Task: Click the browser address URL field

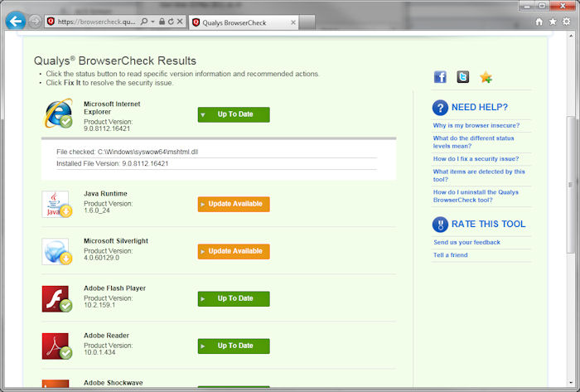Action: pyautogui.click(x=97, y=22)
